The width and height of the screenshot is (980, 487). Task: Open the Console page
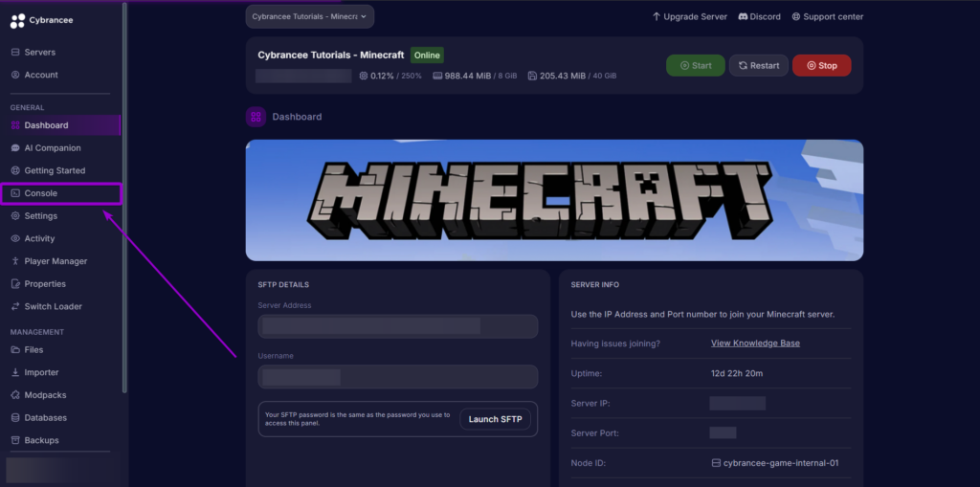point(60,193)
